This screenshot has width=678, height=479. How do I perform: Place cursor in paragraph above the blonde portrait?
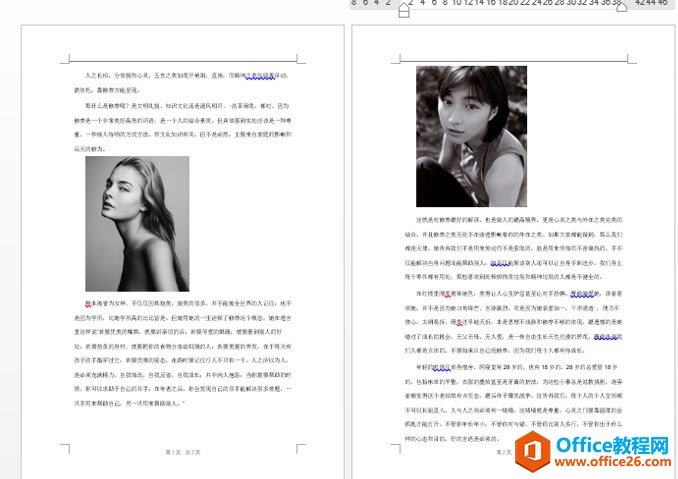click(182, 127)
